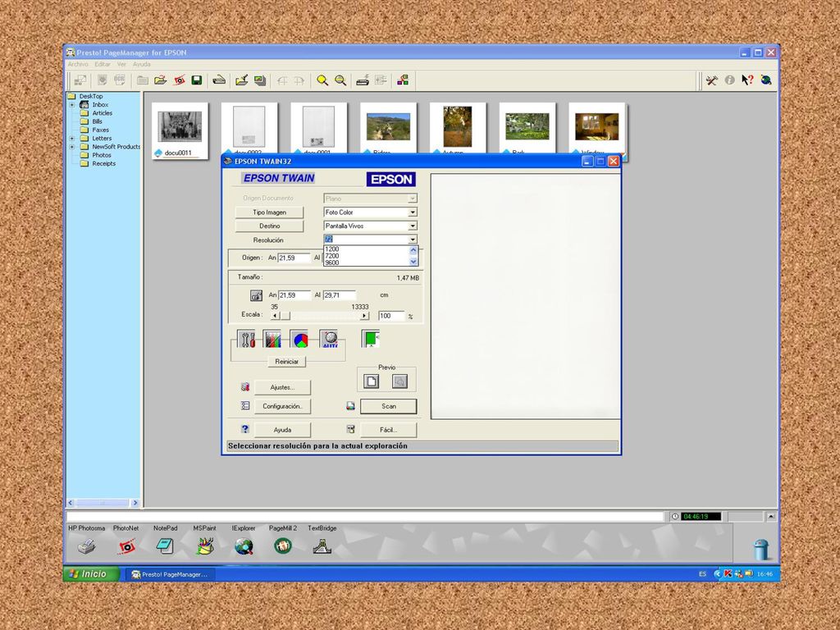Launch HP Photosma printer icon in application bar
This screenshot has width=840, height=630.
pyautogui.click(x=86, y=546)
